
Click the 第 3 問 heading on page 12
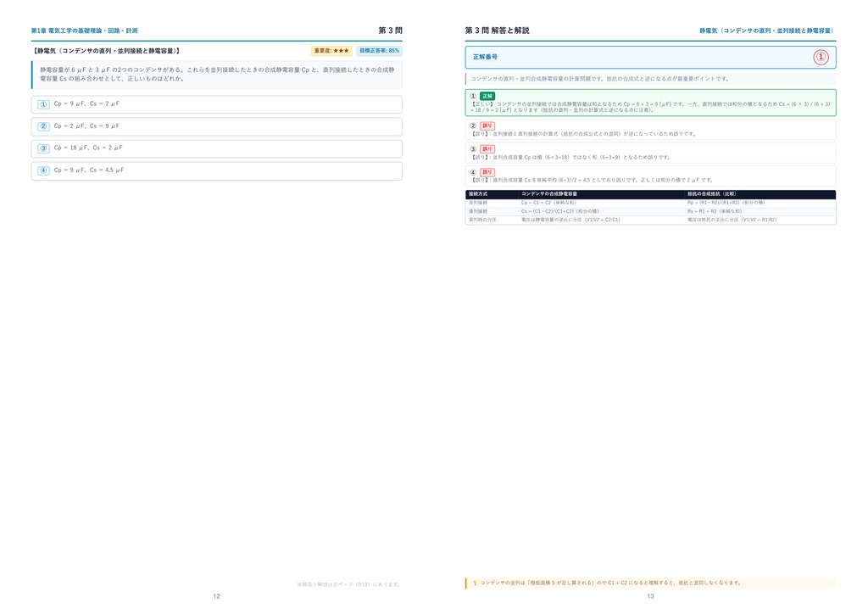pos(390,31)
